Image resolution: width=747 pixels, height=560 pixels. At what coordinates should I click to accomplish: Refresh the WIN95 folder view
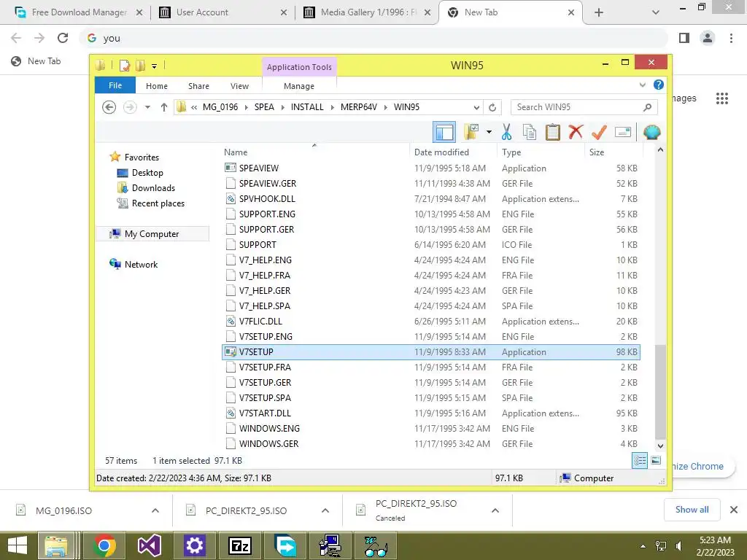[492, 107]
